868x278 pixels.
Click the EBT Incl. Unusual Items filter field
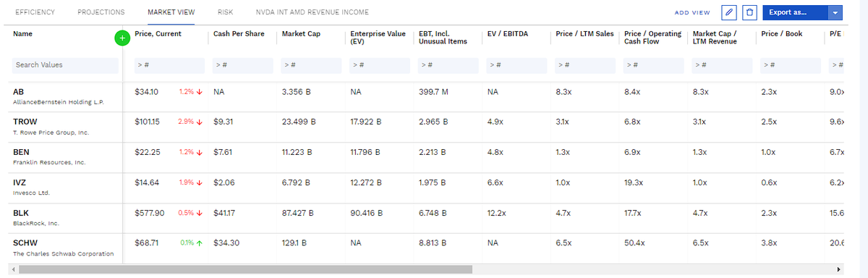[x=448, y=65]
